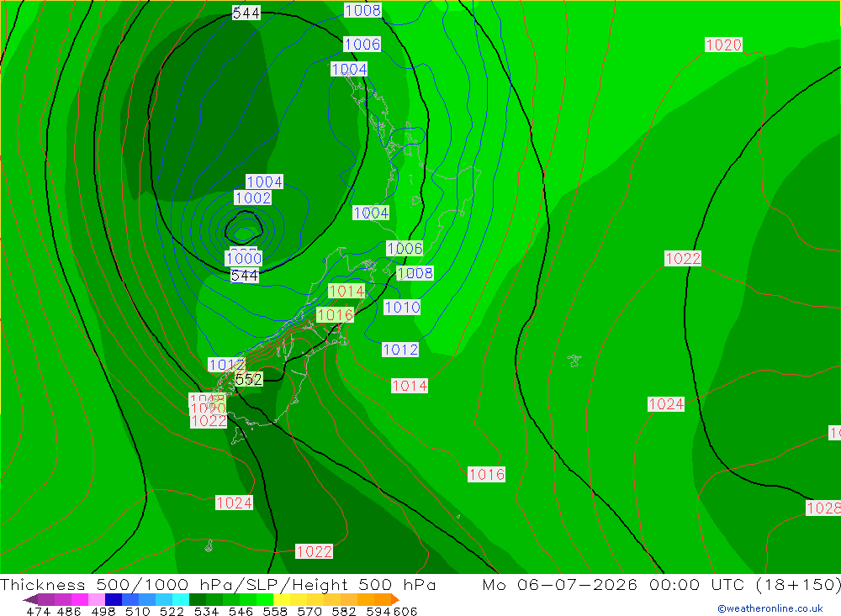Click the 1022 label at the map bottom
Viewport: 841px width, 616px height.
point(315,551)
